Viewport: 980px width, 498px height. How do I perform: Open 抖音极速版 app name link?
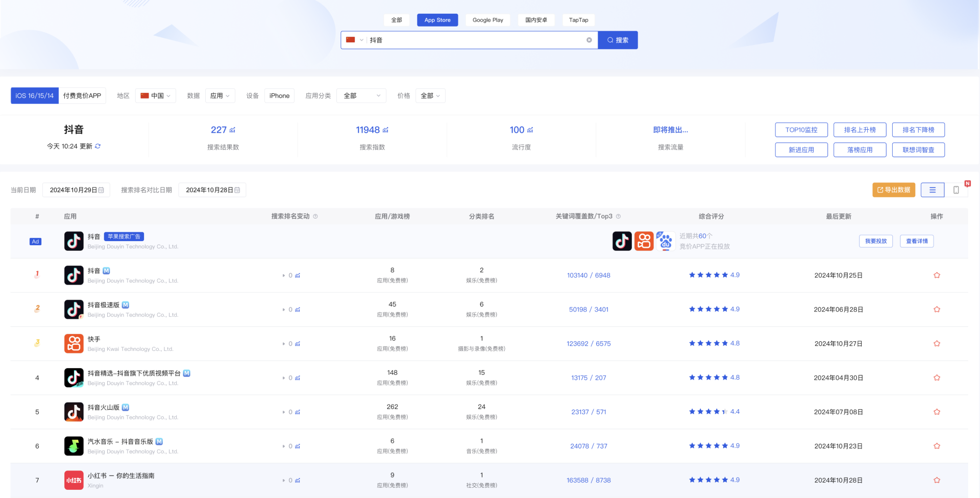(x=104, y=305)
